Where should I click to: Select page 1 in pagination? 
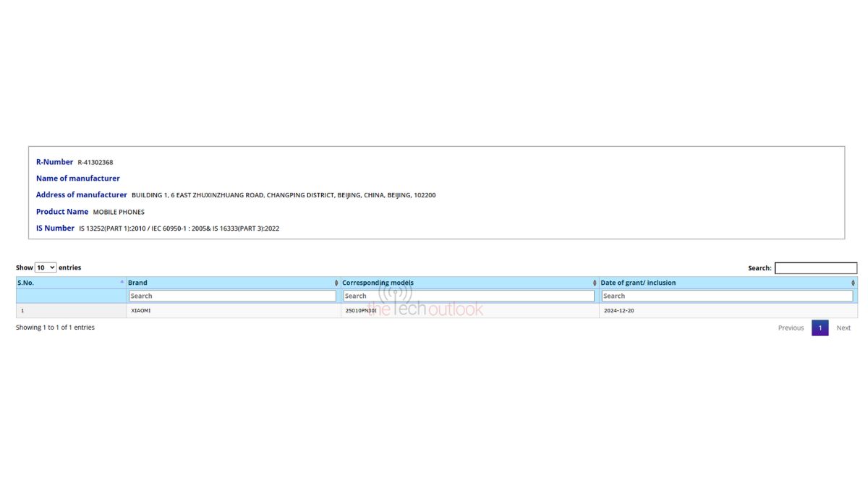820,328
